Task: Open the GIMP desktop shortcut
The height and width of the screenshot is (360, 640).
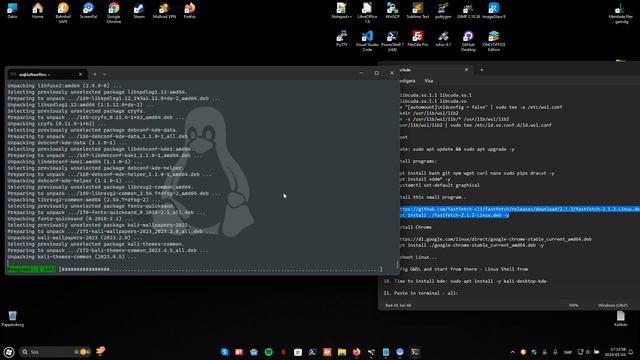Action: coord(468,10)
